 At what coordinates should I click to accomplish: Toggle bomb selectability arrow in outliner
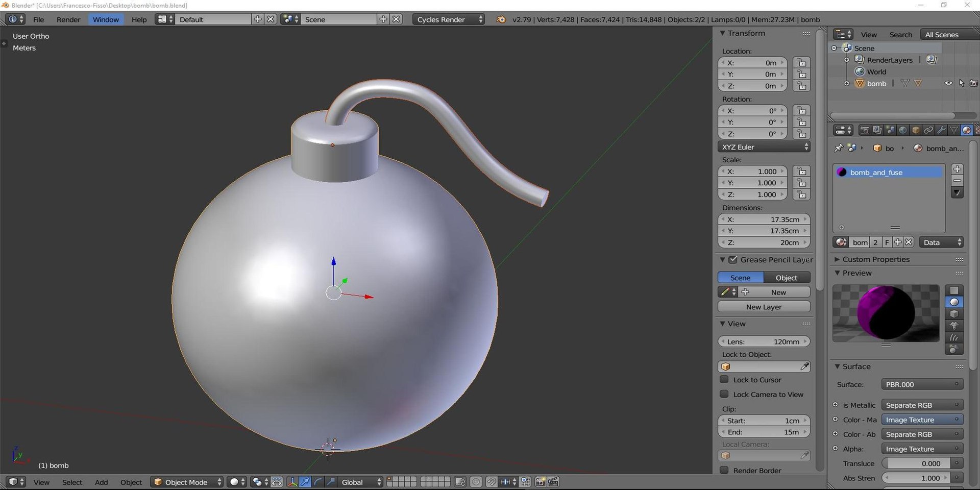click(x=962, y=83)
